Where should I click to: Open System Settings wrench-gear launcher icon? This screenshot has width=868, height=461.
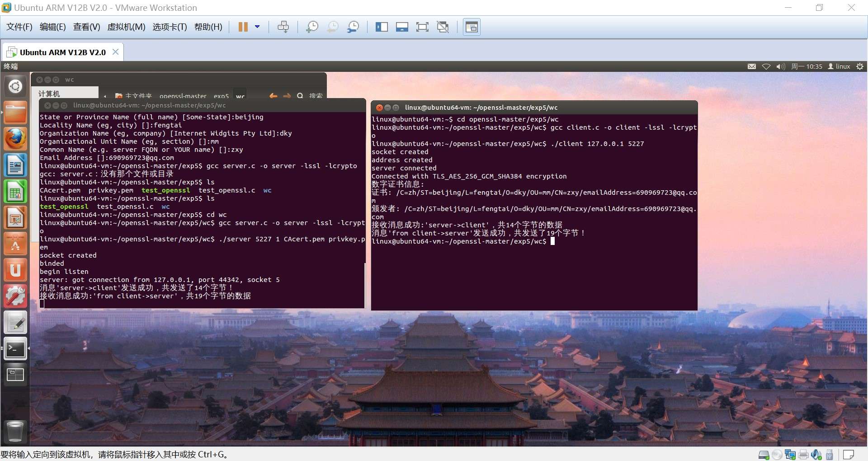click(15, 296)
